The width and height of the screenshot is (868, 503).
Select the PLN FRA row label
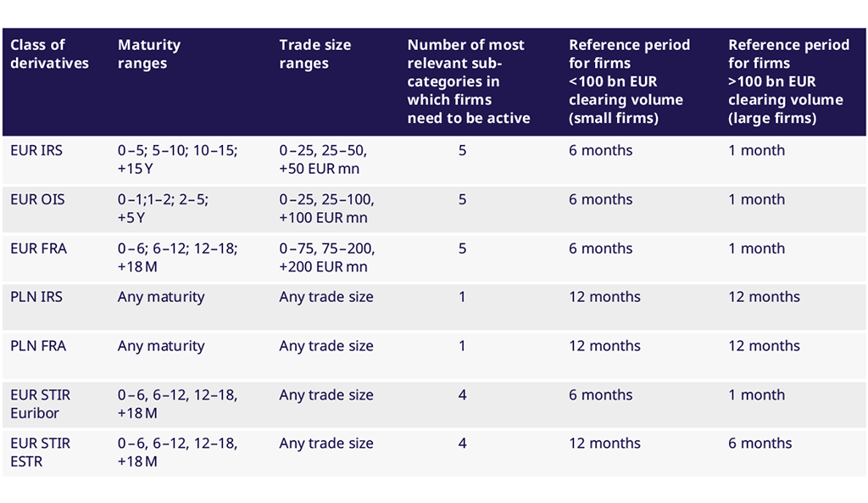point(38,346)
